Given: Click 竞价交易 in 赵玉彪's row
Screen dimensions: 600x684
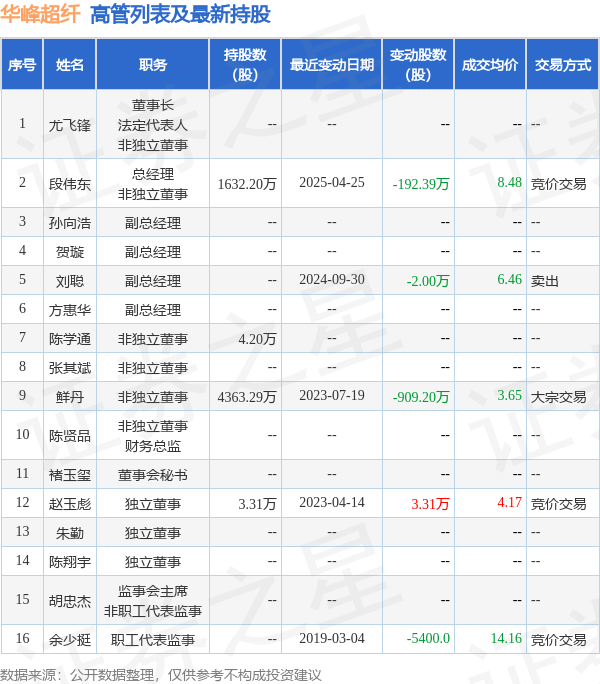Looking at the screenshot, I should click(x=559, y=504).
